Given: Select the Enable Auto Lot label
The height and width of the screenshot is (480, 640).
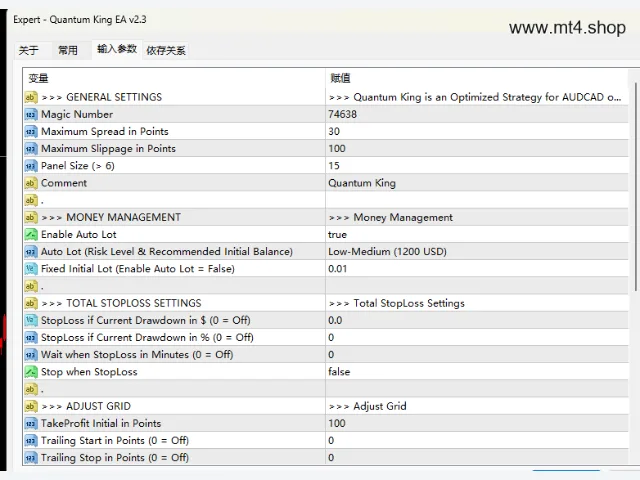Looking at the screenshot, I should point(79,234).
